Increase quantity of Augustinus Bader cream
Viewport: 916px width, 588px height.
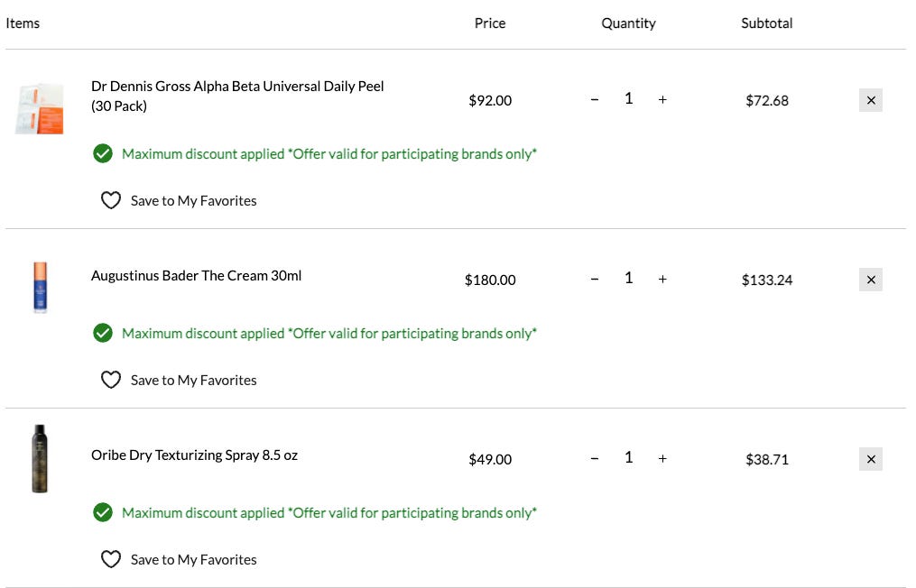(x=662, y=279)
